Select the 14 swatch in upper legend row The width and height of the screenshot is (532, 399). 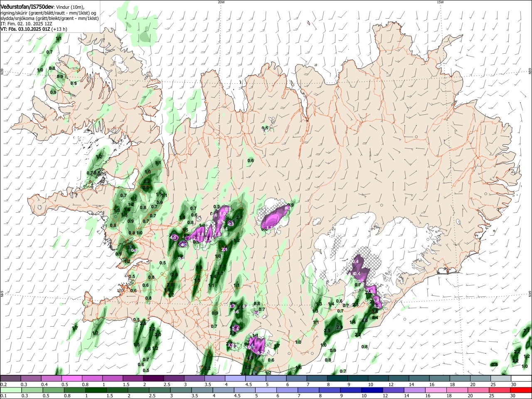pyautogui.click(x=419, y=379)
